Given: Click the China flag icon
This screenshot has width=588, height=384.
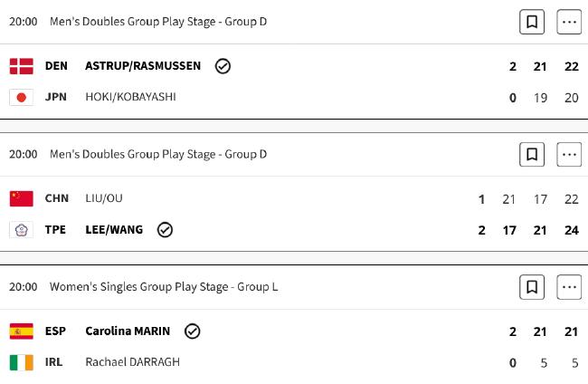Looking at the screenshot, I should 22,198.
